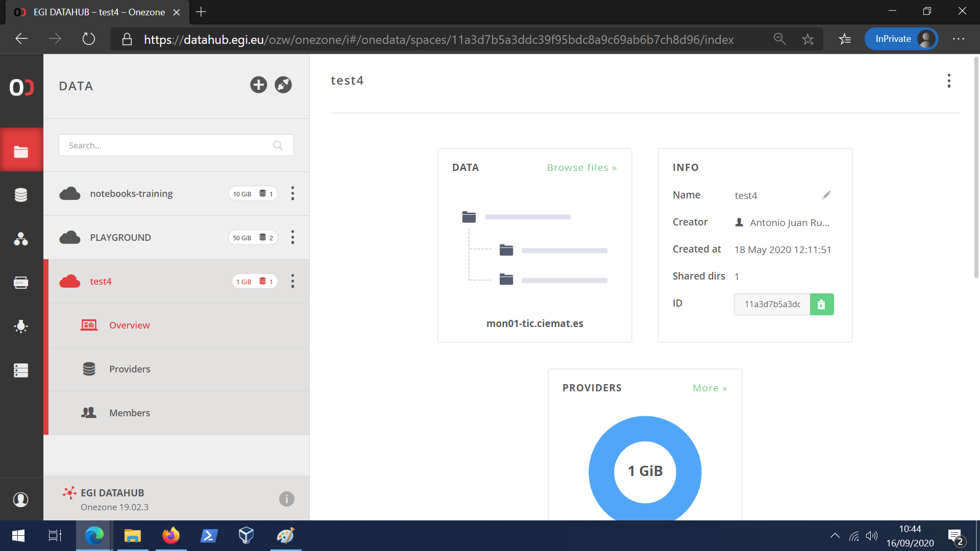Click Browse files link in DATA panel
Viewport: 980px width, 551px height.
[582, 167]
